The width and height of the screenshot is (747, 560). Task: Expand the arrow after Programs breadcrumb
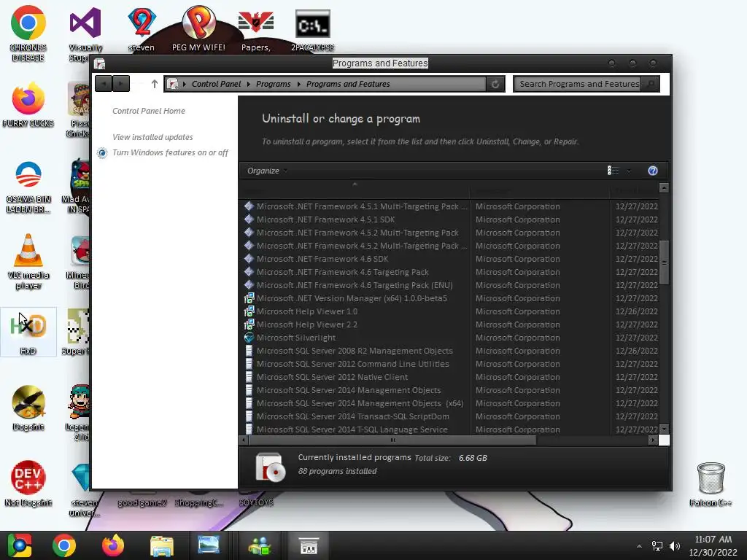tap(298, 85)
